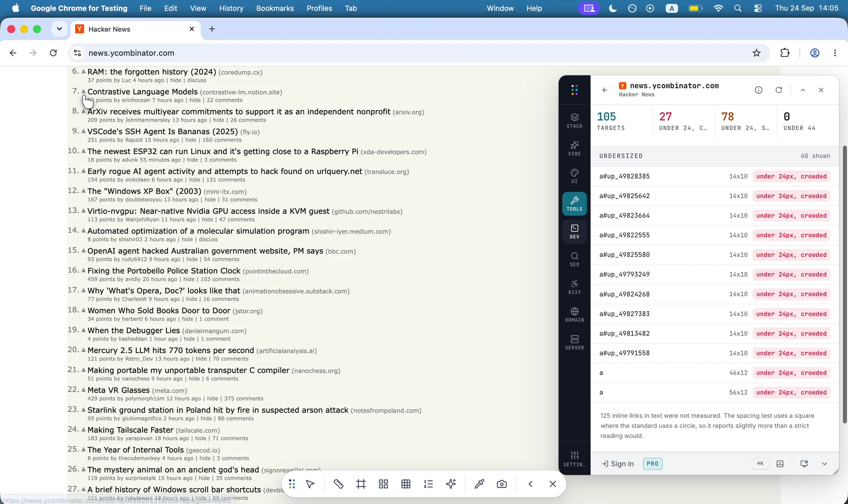Select the a#up_49828385 undersized row
Viewport: 848px width, 504px height.
pyautogui.click(x=715, y=177)
